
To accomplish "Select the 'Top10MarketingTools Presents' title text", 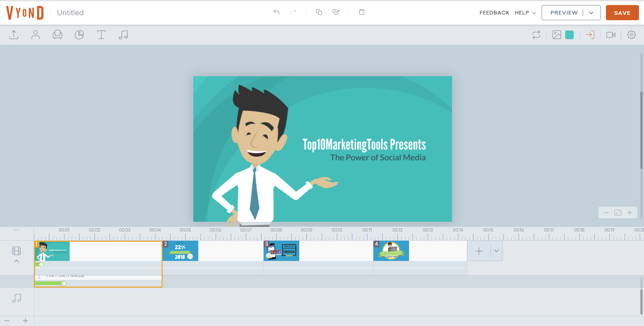I will point(364,145).
